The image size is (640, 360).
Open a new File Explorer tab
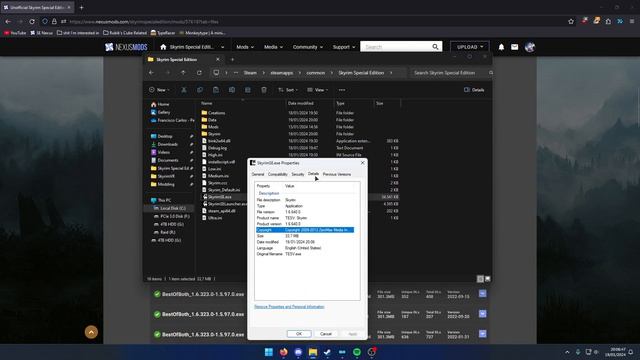tap(232, 60)
